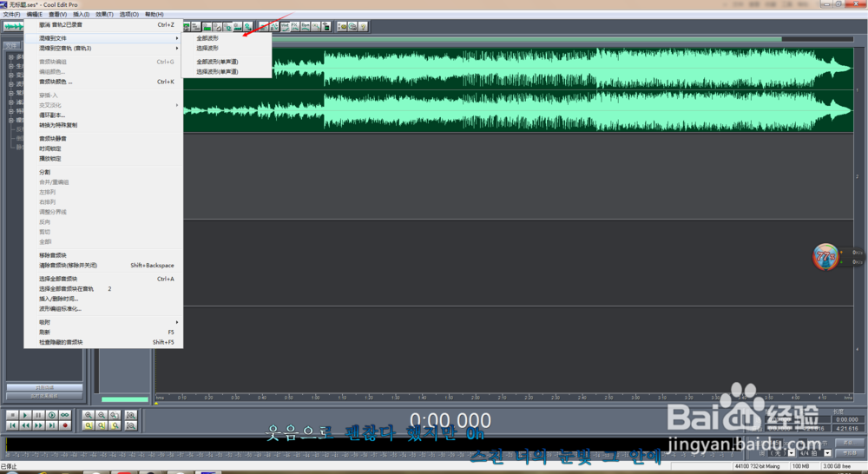Image resolution: width=868 pixels, height=474 pixels.
Task: Choose 选择波形 in the submenu
Action: point(227,48)
